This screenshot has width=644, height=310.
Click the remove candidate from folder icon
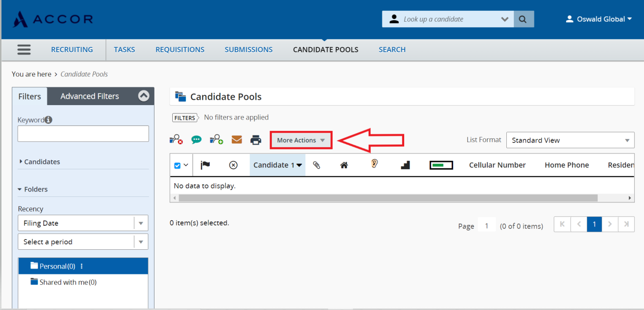coord(176,140)
